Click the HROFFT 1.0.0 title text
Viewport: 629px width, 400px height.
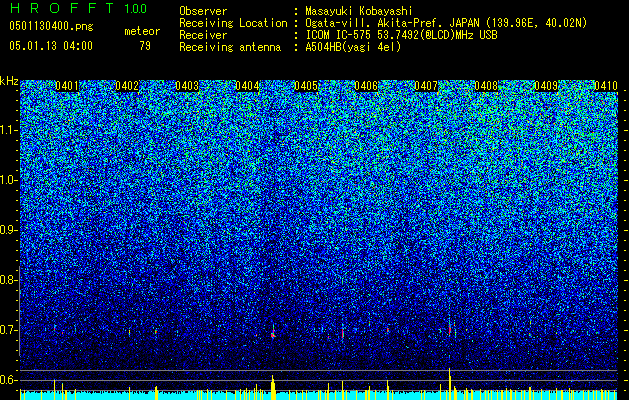point(78,8)
